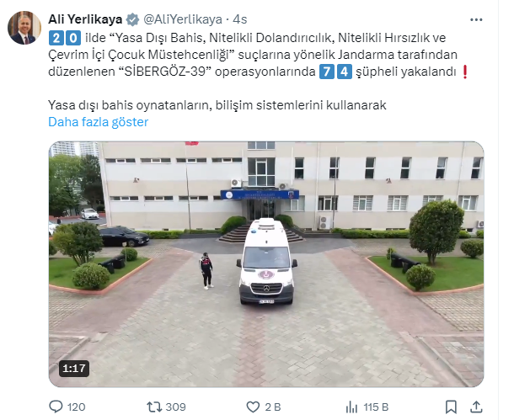The image size is (514, 420).
Task: Click the 120 replies count
Action: pos(77,407)
